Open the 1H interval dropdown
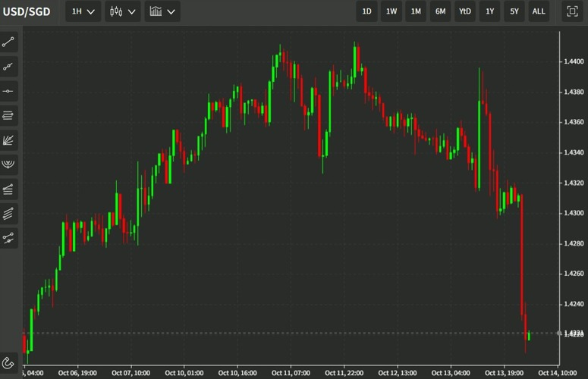This screenshot has height=379, width=588. pos(83,11)
